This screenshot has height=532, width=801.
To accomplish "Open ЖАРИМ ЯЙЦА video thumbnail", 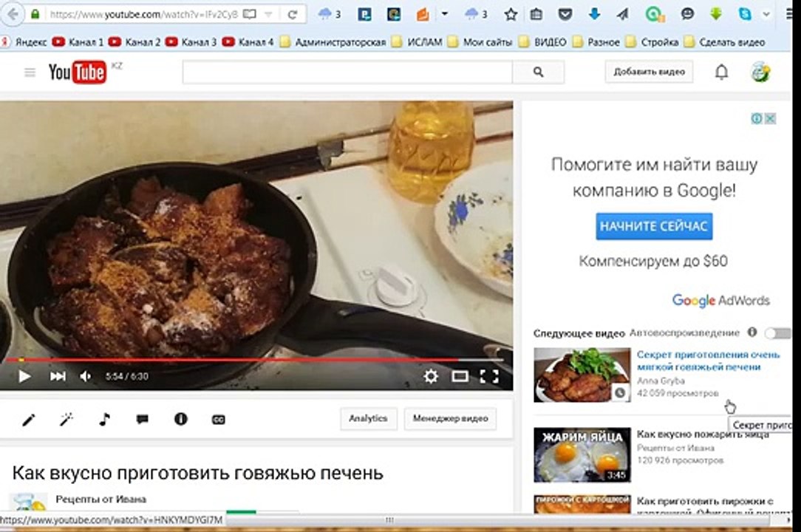I will pyautogui.click(x=582, y=455).
